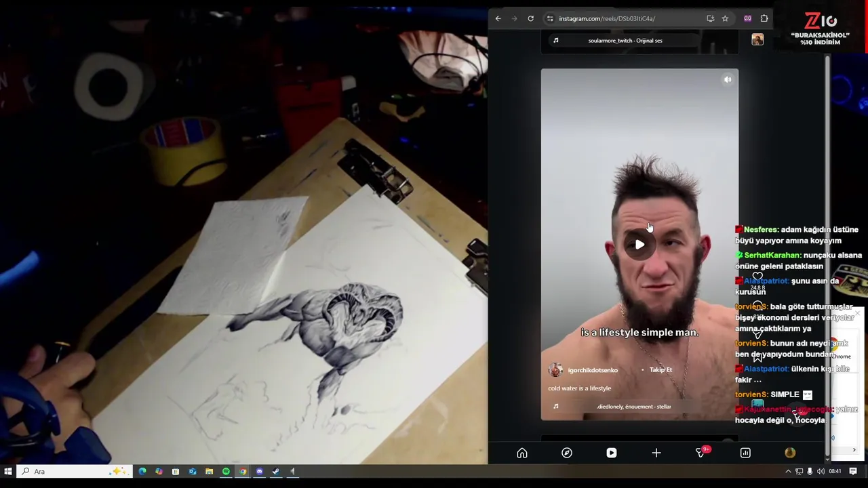Viewport: 868px width, 488px height.
Task: Create a new post with plus icon
Action: pyautogui.click(x=656, y=453)
